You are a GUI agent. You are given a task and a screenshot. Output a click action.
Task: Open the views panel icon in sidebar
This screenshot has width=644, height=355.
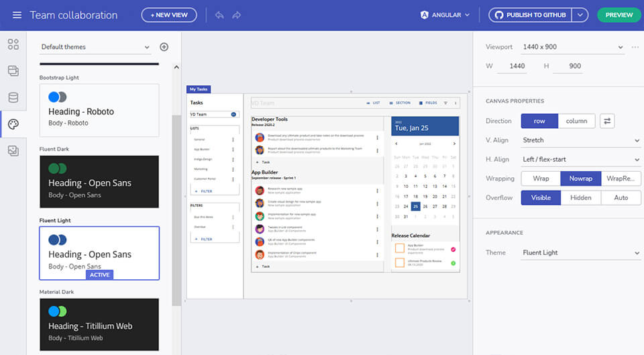(13, 70)
